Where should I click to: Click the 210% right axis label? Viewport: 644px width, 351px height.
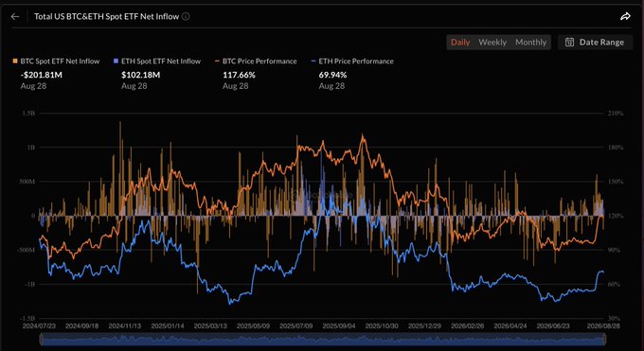tap(616, 113)
